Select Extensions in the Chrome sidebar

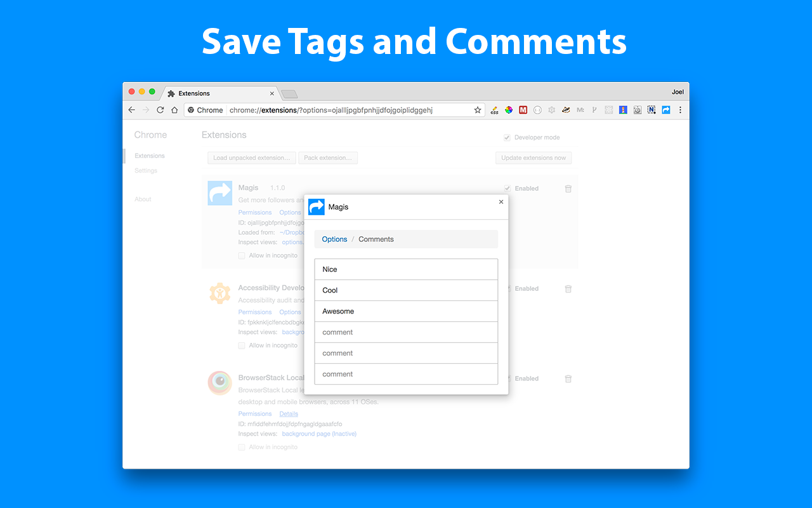tap(150, 156)
